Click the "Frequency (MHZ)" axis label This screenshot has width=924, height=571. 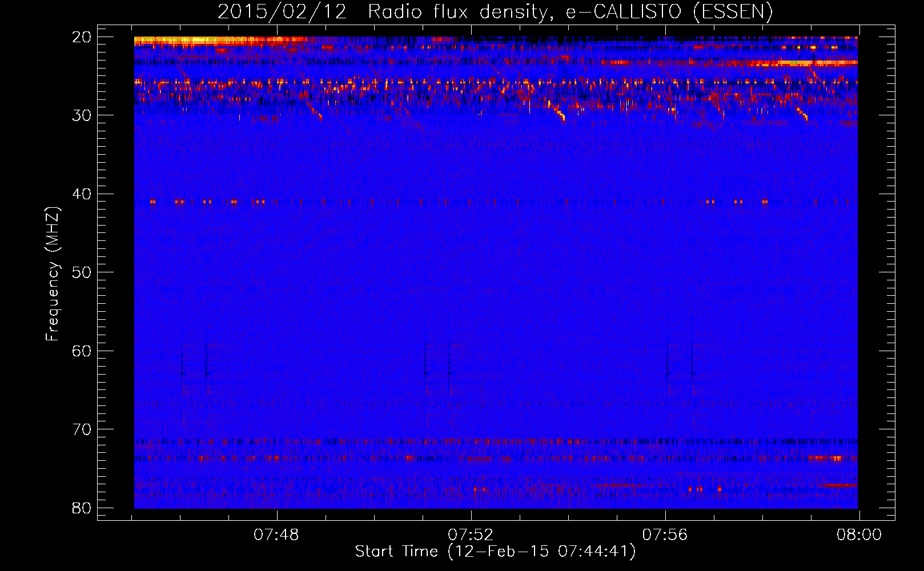point(53,274)
